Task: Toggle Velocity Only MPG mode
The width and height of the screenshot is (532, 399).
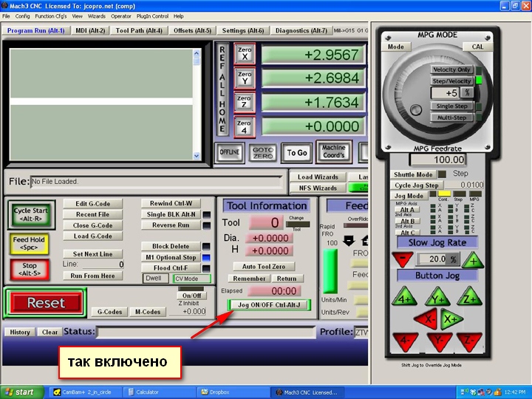Action: 451,69
